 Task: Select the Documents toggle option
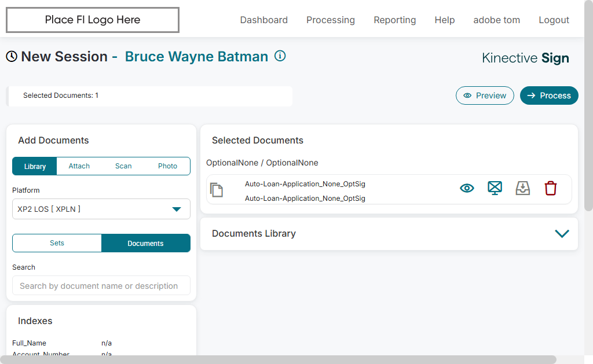145,243
